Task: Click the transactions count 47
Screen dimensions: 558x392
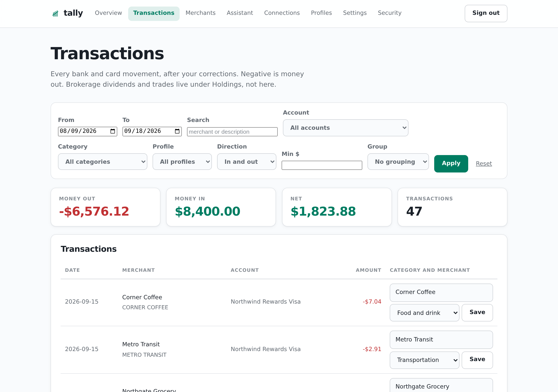Action: [414, 211]
